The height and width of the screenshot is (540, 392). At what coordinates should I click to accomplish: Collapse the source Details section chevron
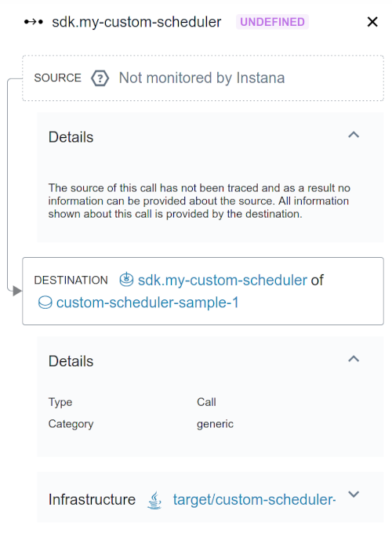[354, 135]
